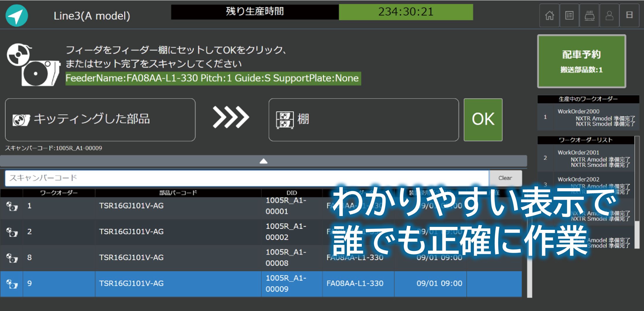The width and height of the screenshot is (644, 311).
Task: Click the feeder icon in row 1
Action: pos(12,206)
